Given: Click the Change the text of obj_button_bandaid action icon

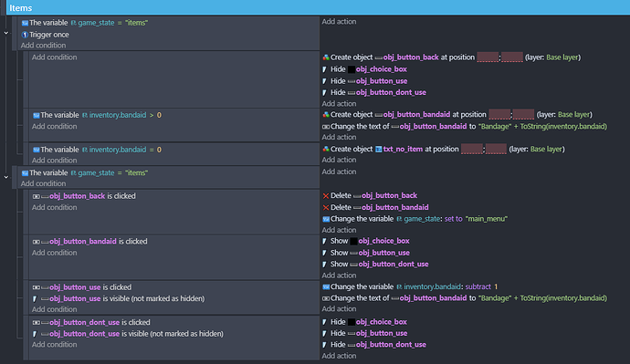Looking at the screenshot, I should pyautogui.click(x=326, y=127).
